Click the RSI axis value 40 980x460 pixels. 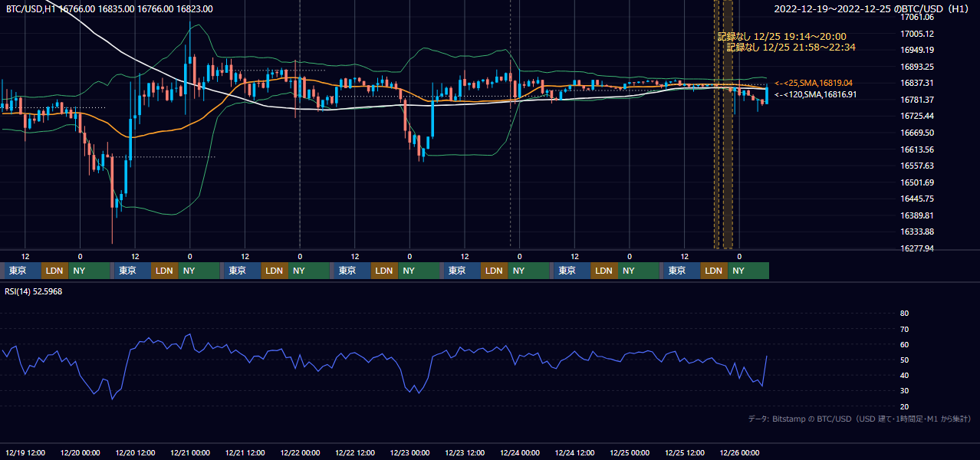(x=904, y=375)
